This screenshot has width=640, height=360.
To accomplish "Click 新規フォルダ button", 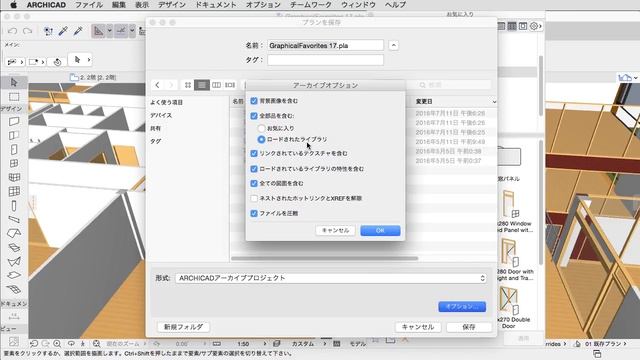I will click(x=183, y=327).
